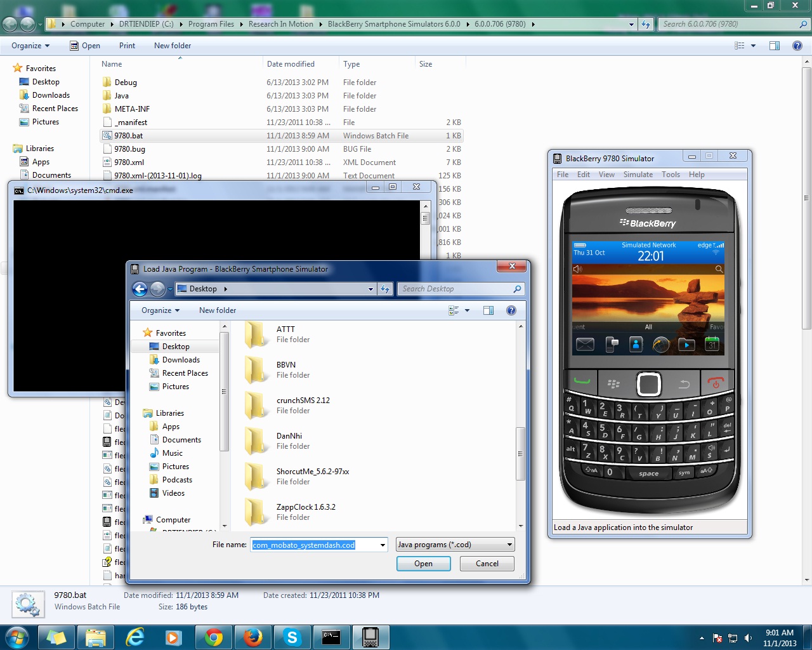Click the space key on simulator keyboard
Image resolution: width=812 pixels, height=650 pixels.
pyautogui.click(x=648, y=473)
